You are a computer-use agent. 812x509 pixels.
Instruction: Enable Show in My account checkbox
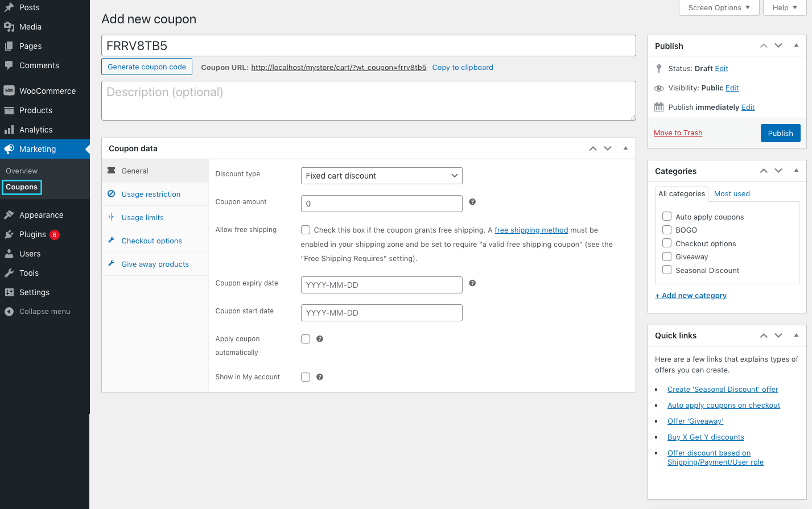(x=306, y=377)
